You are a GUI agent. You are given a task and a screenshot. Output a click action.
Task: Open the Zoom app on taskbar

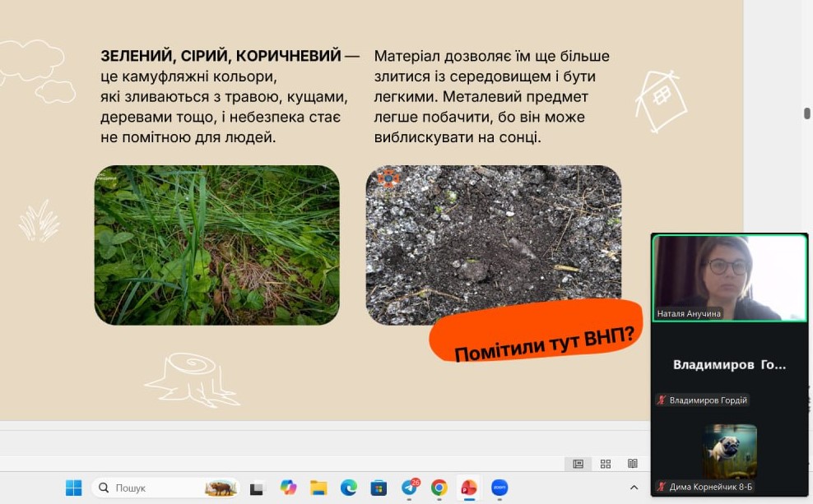click(x=499, y=488)
